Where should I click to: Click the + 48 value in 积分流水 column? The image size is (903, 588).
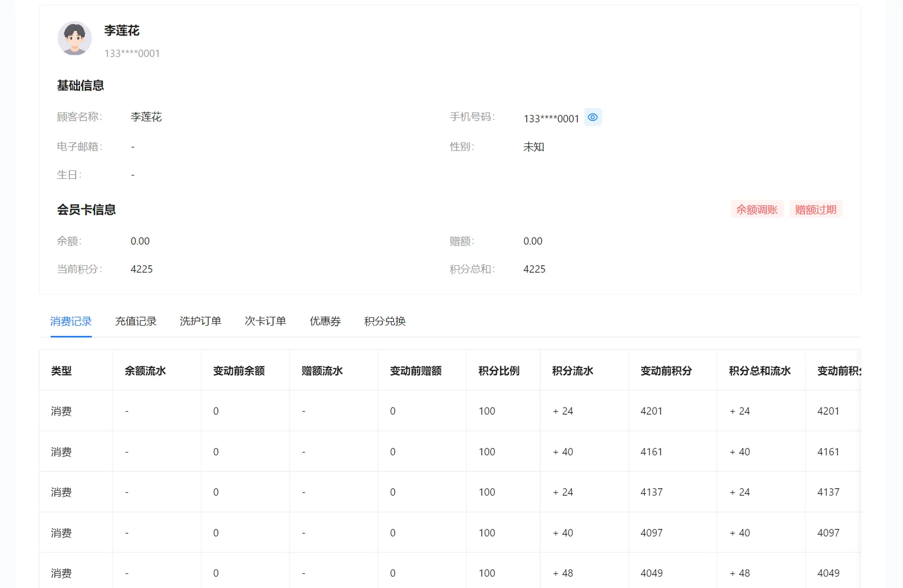pos(563,573)
